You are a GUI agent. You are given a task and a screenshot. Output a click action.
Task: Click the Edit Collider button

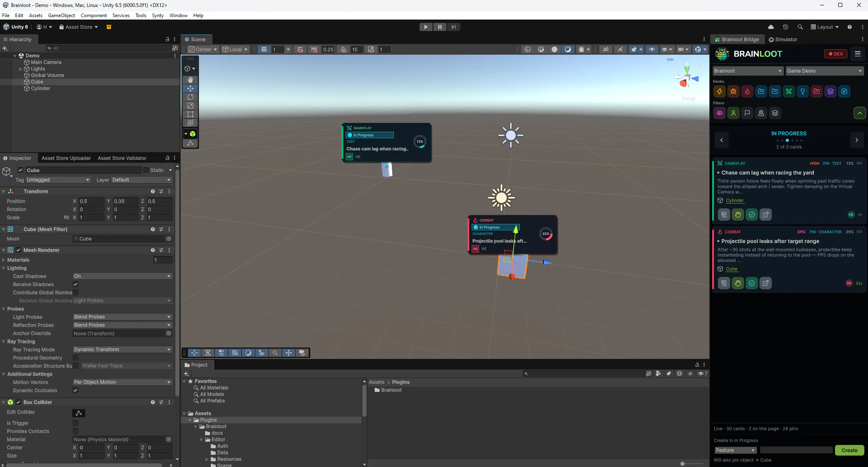79,413
